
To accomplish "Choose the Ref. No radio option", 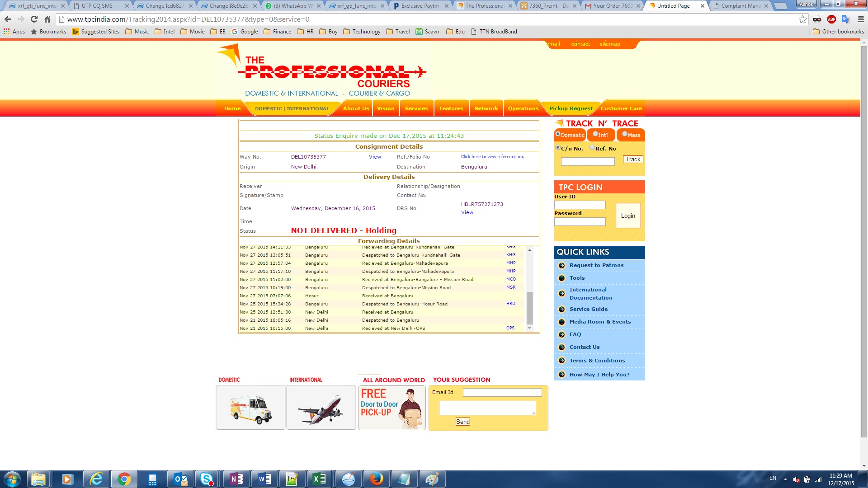I will tap(592, 147).
